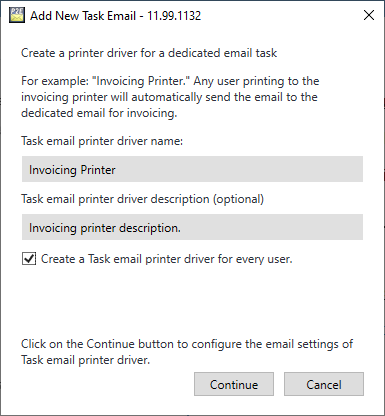The image size is (385, 416).
Task: Cancel adding the new task email
Action: pos(324,384)
